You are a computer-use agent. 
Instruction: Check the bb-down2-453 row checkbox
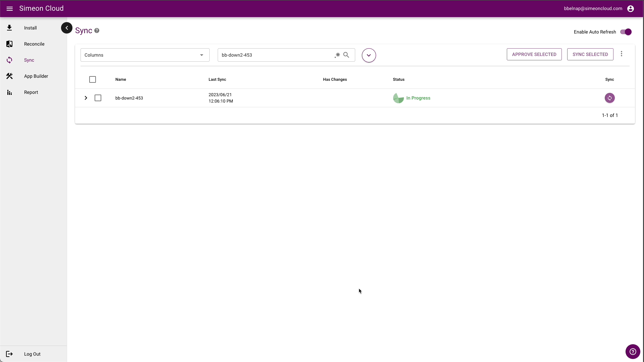98,98
